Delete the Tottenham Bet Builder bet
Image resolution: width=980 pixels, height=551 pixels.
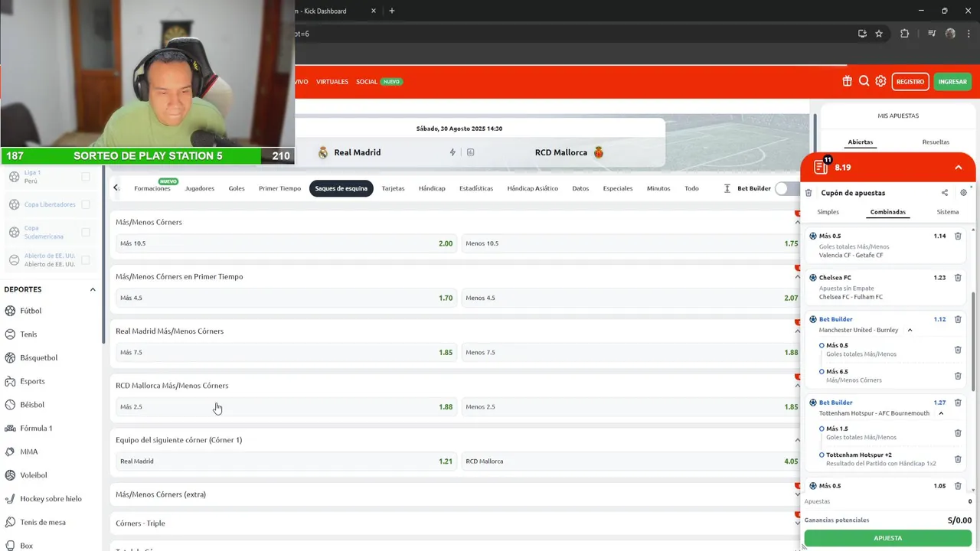click(x=958, y=403)
